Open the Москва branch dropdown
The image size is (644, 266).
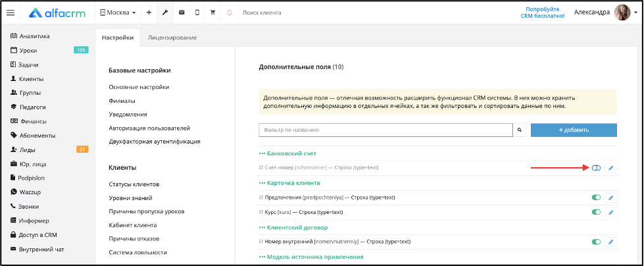pyautogui.click(x=118, y=13)
